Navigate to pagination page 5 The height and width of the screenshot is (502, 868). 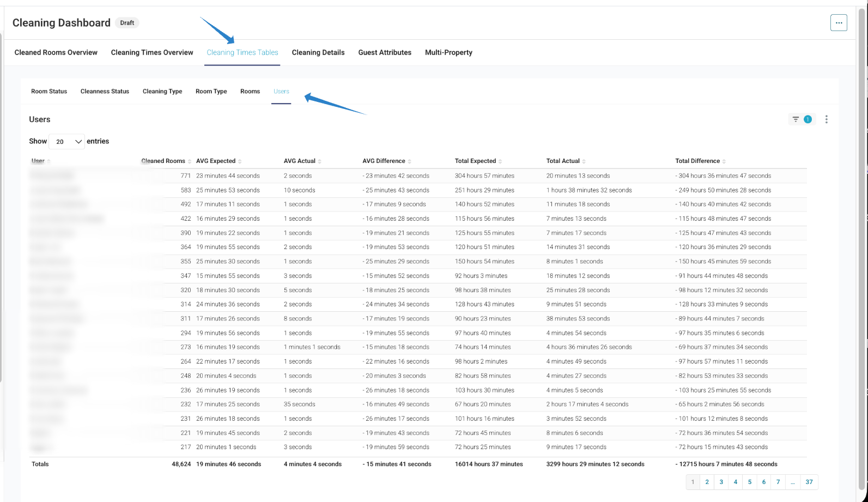click(x=750, y=482)
